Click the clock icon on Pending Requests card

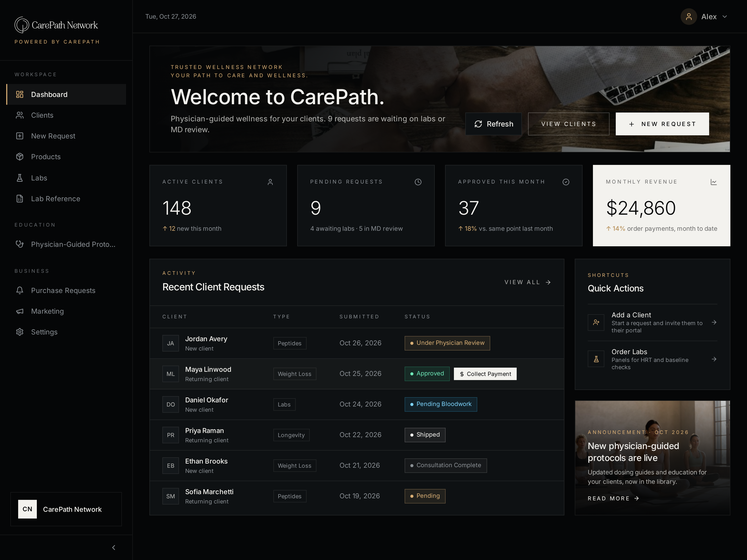[x=418, y=182]
